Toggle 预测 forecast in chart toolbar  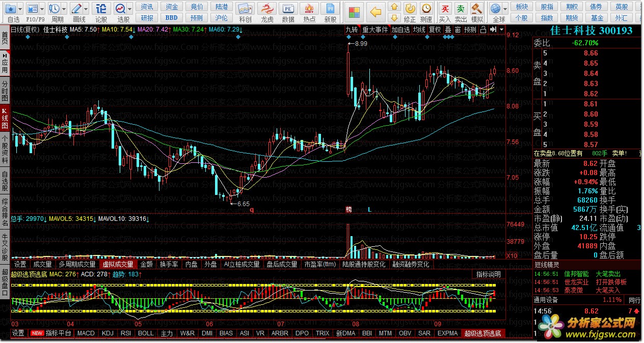[470, 30]
